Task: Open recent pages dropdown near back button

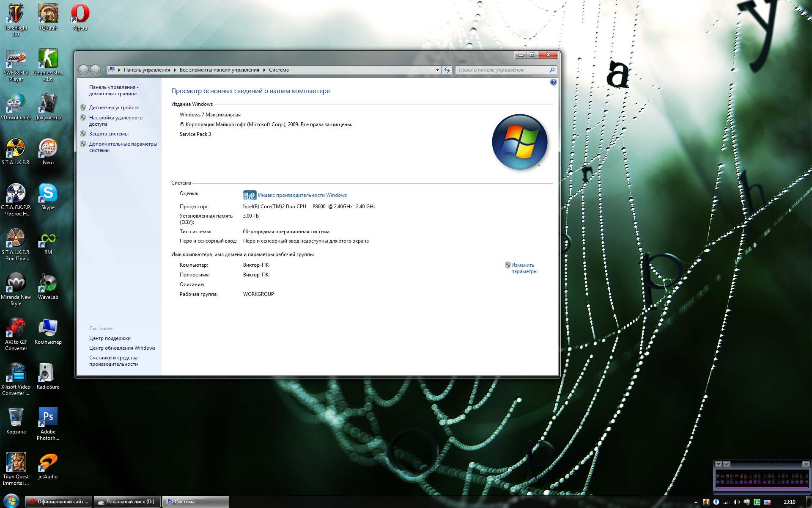Action: (104, 70)
